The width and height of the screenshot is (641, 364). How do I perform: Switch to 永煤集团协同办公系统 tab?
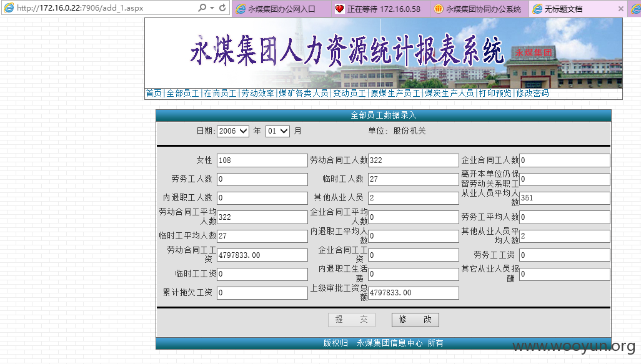pos(479,9)
